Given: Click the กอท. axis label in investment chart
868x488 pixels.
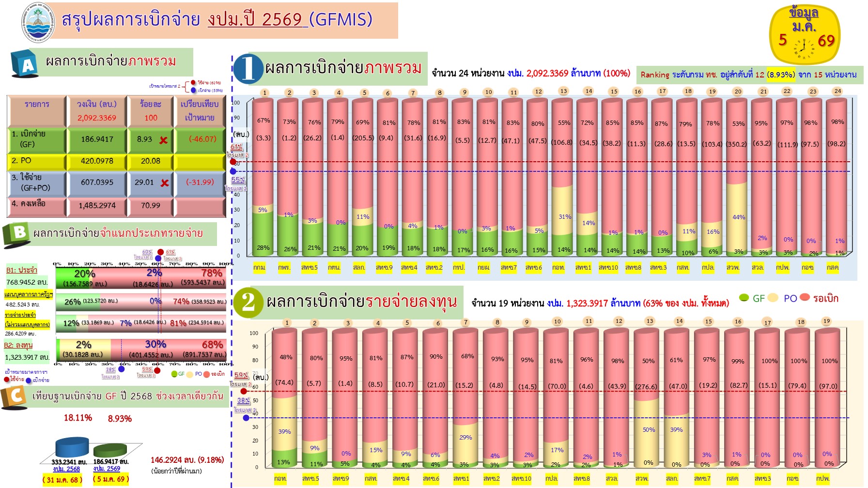Looking at the screenshot, I should click(x=280, y=478).
